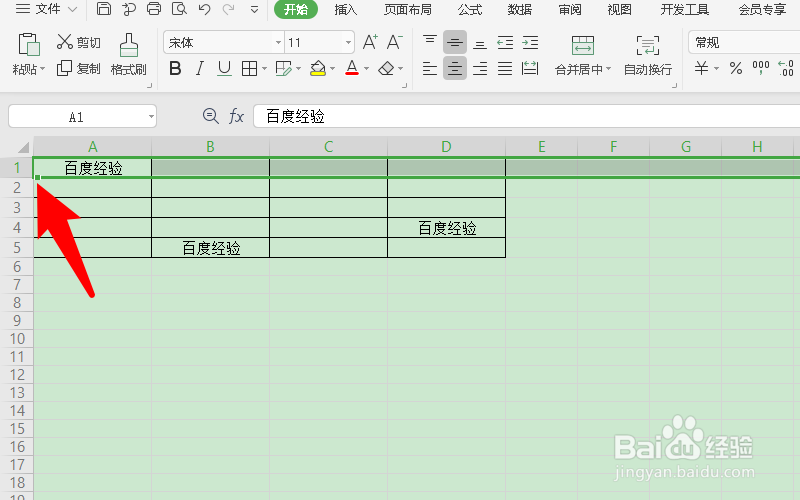Click the Save icon in quick access bar
Viewport: 800px width, 500px height.
(x=104, y=9)
